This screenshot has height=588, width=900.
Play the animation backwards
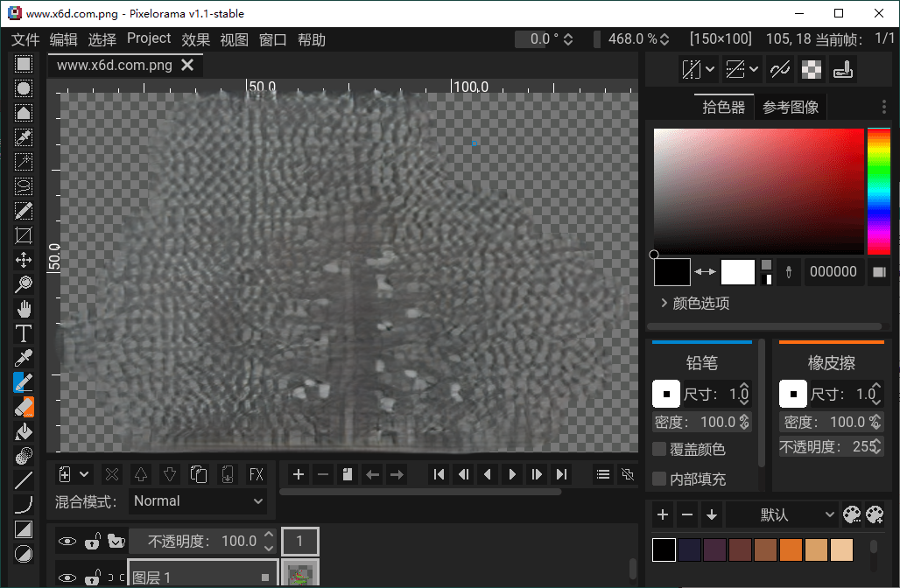click(x=488, y=474)
